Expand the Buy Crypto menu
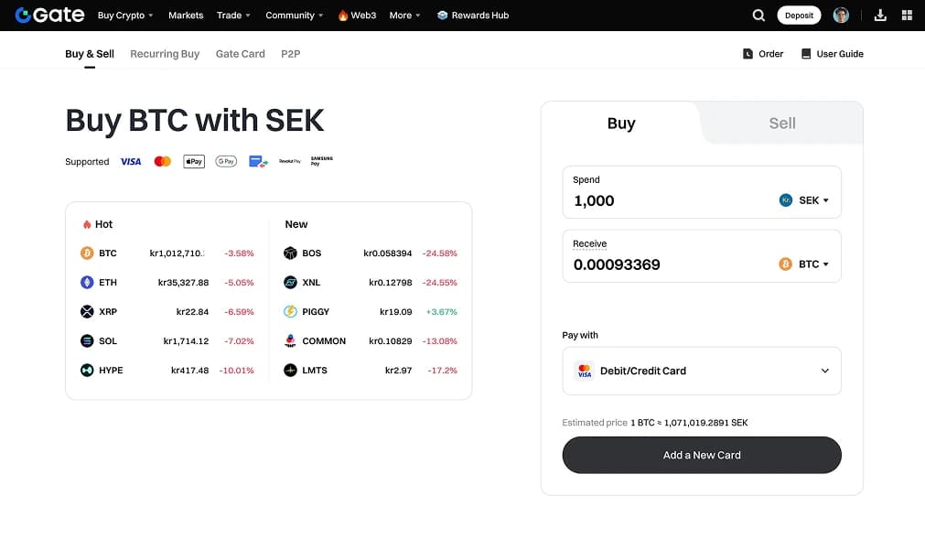The height and width of the screenshot is (560, 925). (x=125, y=16)
